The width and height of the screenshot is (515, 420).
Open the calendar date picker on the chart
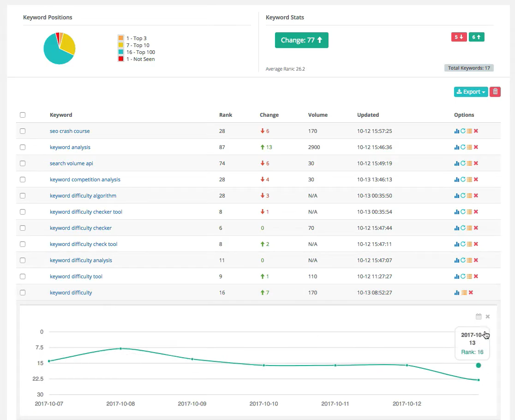pos(479,316)
